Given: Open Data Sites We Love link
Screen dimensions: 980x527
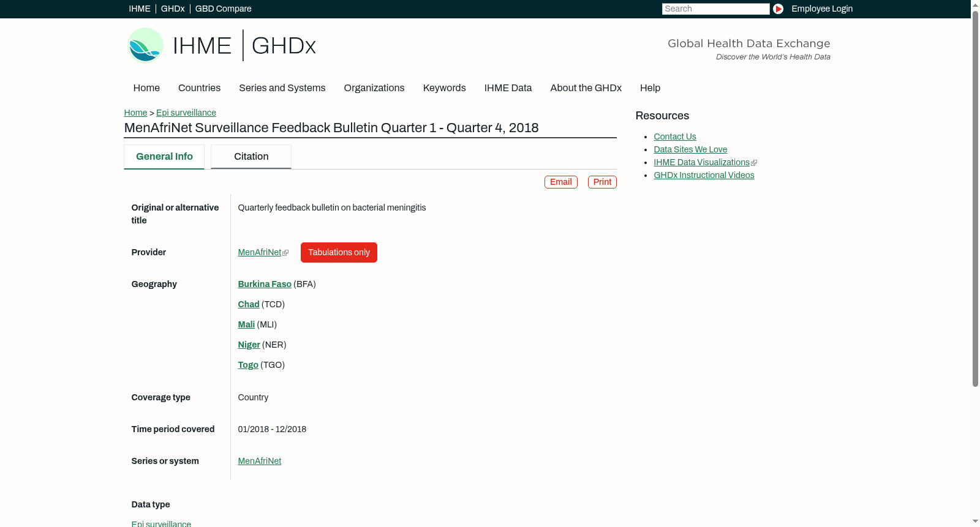Looking at the screenshot, I should pos(690,149).
